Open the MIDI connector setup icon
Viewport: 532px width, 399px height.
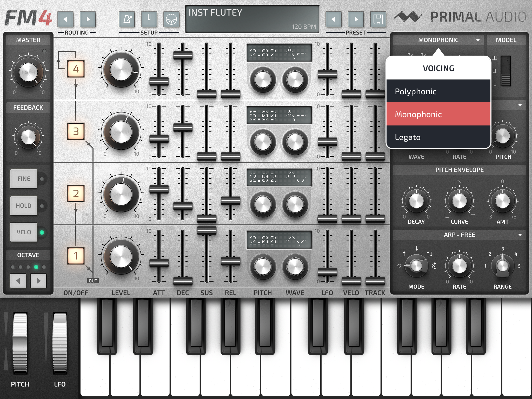171,19
